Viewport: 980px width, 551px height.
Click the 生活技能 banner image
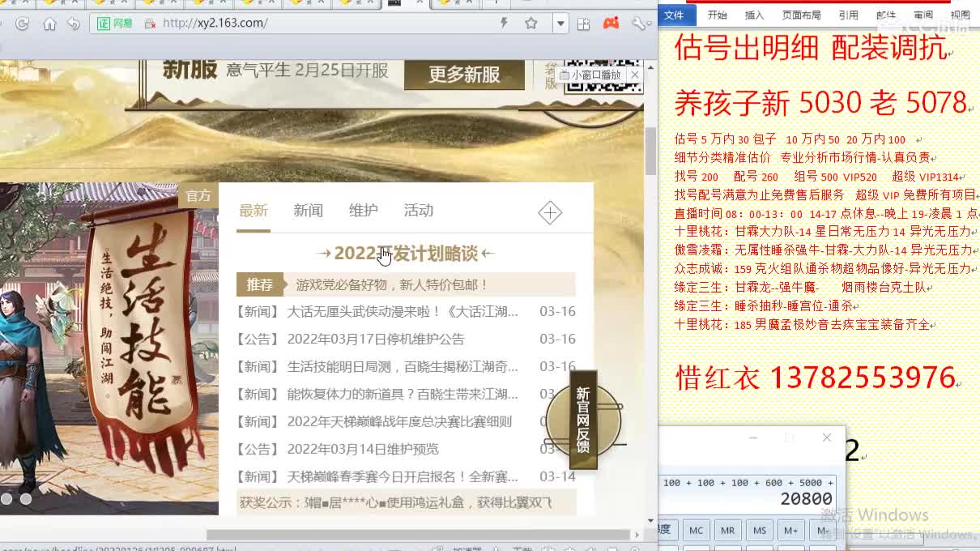[109, 348]
